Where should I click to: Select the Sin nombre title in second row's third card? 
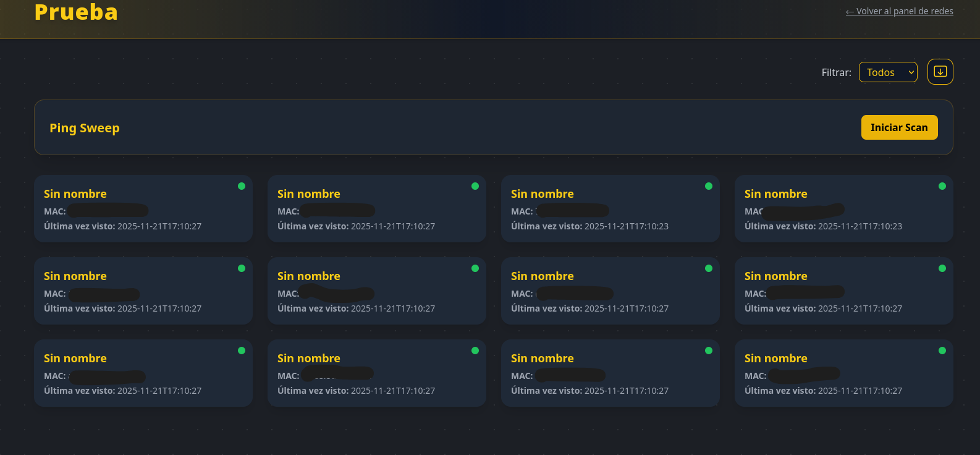[543, 276]
